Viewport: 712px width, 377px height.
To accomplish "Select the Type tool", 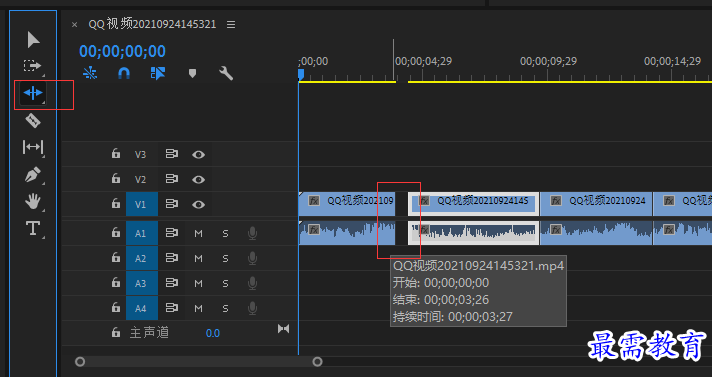I will (x=33, y=228).
